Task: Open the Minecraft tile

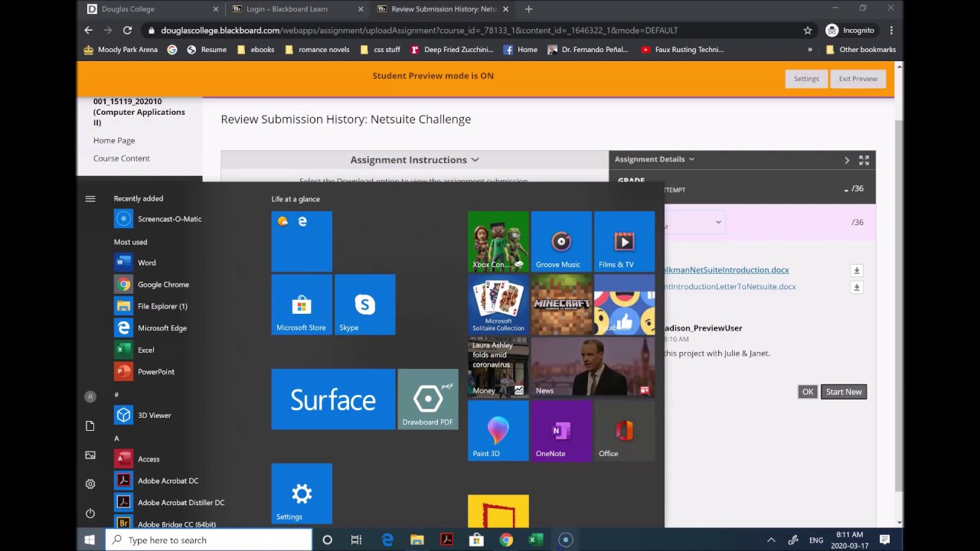Action: click(561, 305)
